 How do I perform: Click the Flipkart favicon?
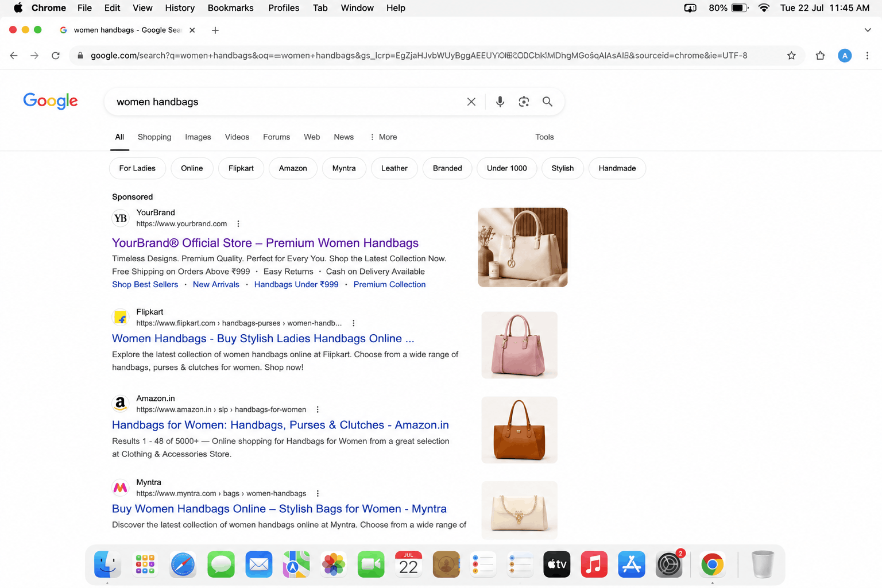tap(121, 318)
